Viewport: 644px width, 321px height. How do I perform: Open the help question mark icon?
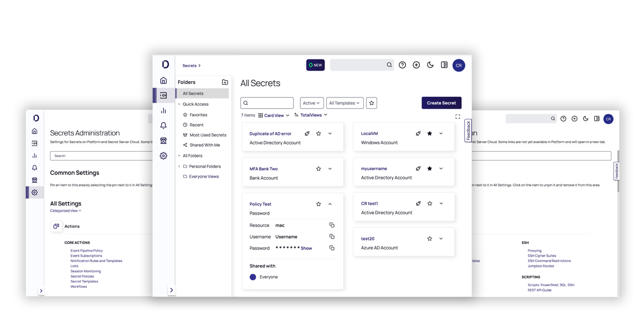coord(402,65)
